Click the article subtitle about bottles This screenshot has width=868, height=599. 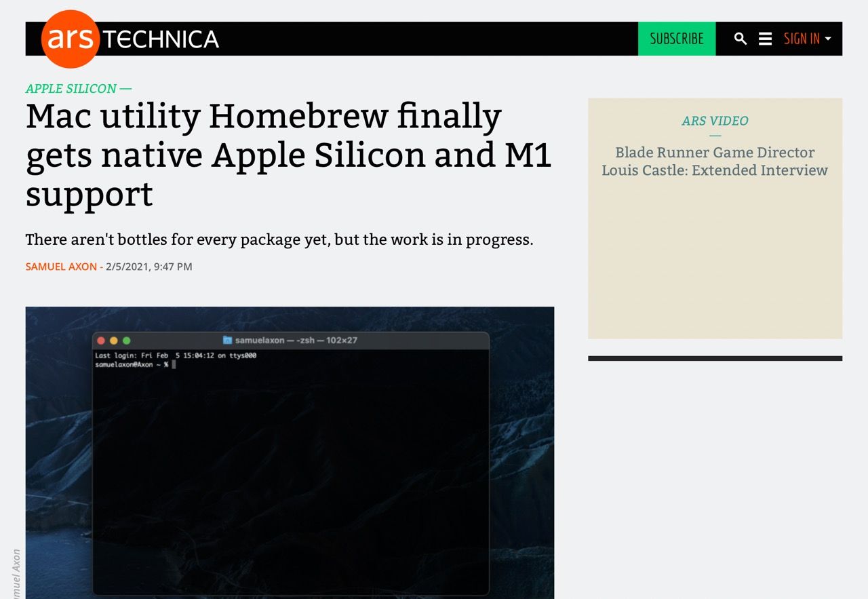[279, 239]
